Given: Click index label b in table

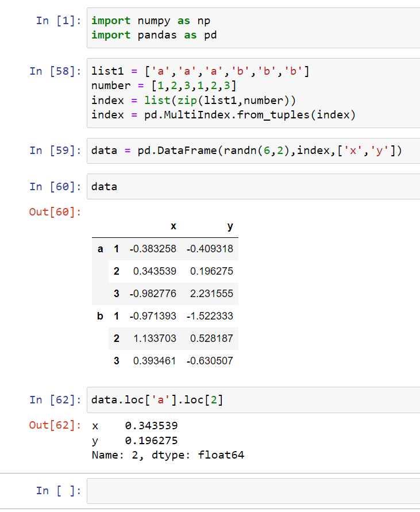Looking at the screenshot, I should (x=101, y=316).
